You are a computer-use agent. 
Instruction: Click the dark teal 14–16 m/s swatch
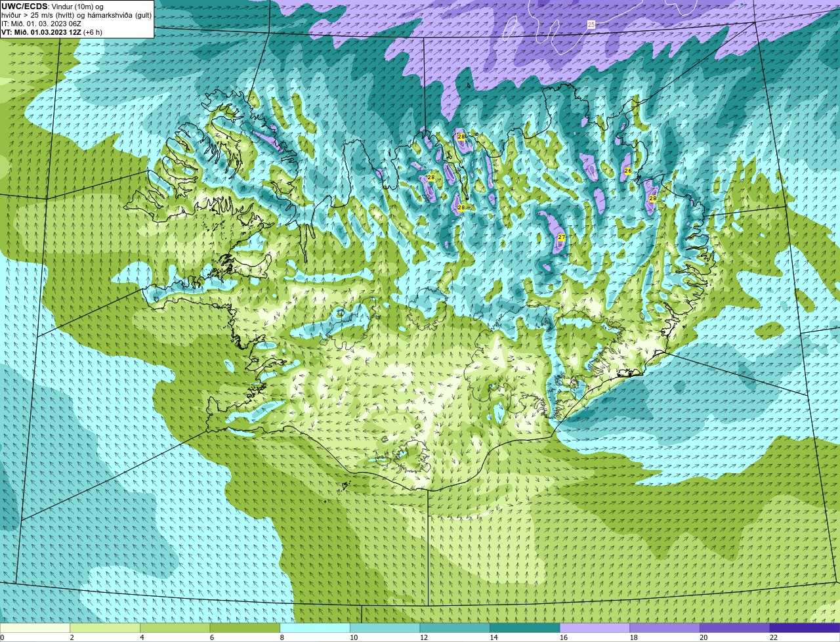[525, 628]
